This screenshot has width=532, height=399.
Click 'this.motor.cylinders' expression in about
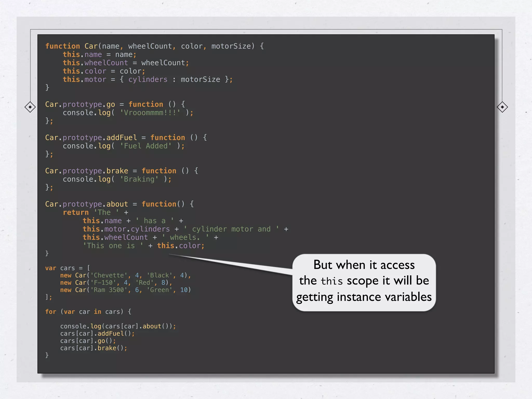tap(126, 229)
